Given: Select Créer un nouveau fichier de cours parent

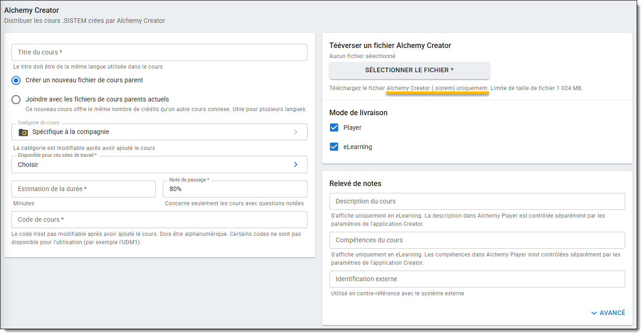Looking at the screenshot, I should tap(16, 80).
